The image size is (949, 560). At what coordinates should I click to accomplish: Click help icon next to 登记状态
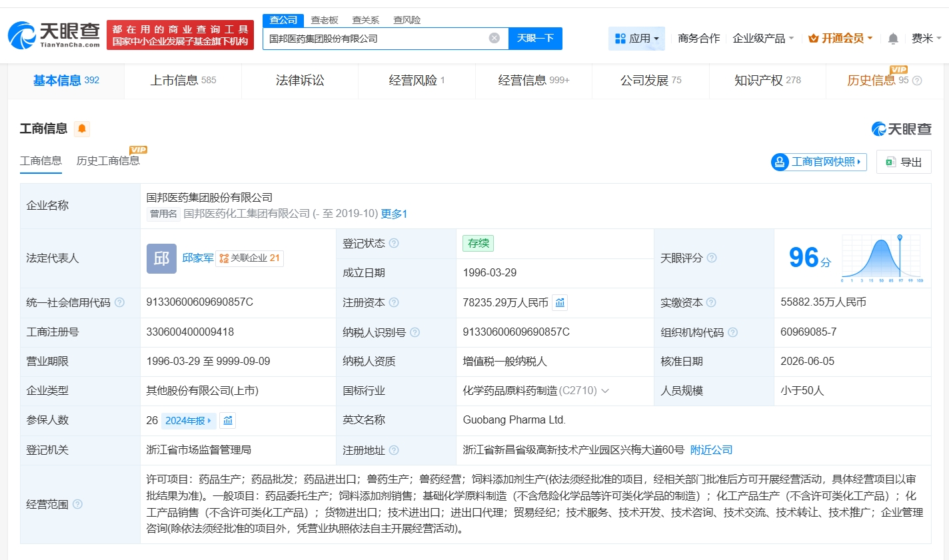394,243
